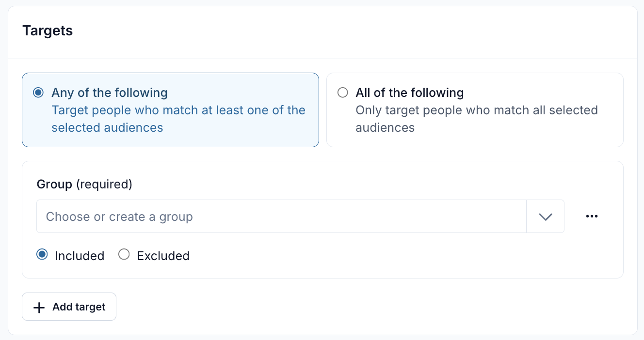Click the "Group" field label
Screen dimensions: 644x340
point(54,185)
